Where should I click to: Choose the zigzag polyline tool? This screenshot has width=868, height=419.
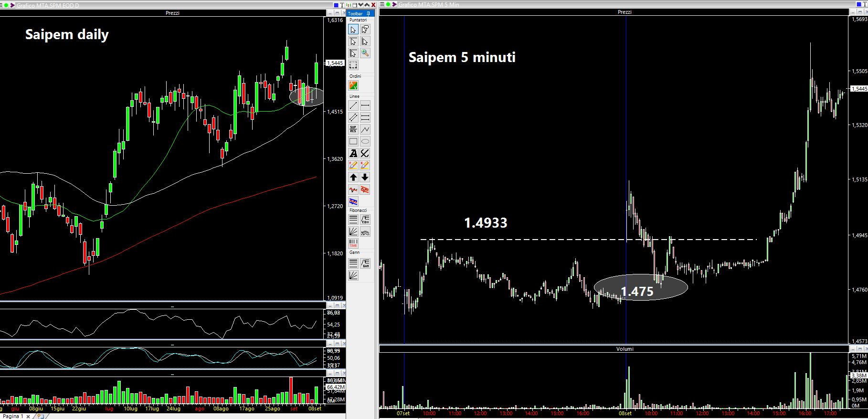click(365, 129)
